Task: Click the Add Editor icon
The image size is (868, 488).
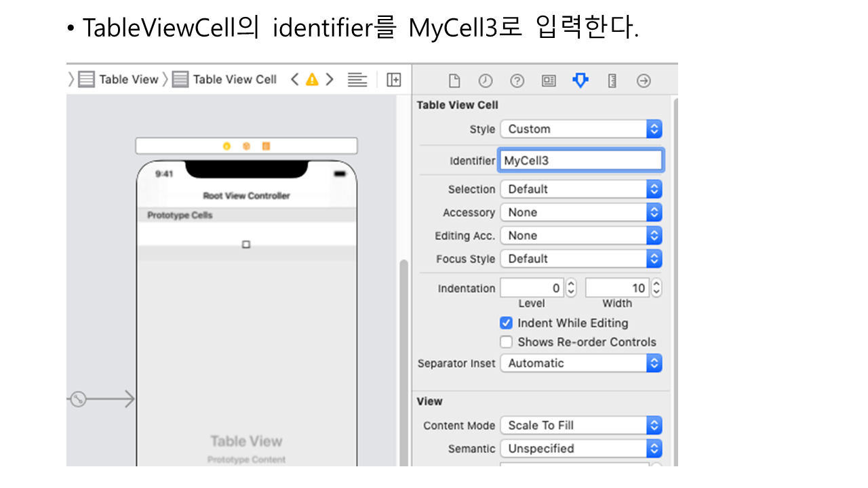Action: (x=393, y=79)
